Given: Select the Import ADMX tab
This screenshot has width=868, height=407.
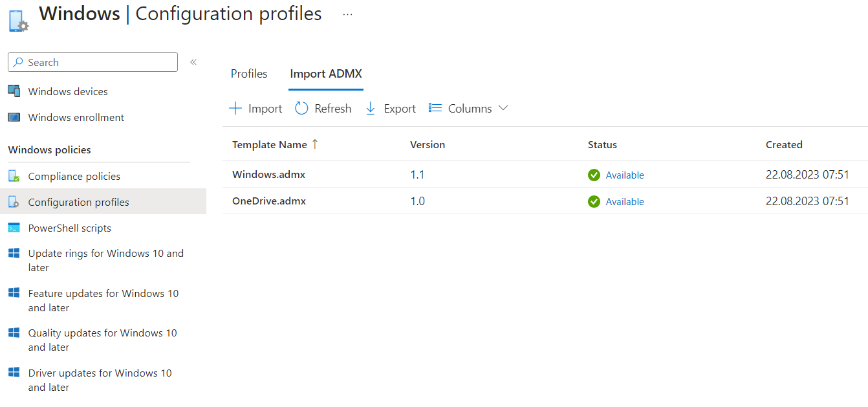Looking at the screenshot, I should click(326, 74).
